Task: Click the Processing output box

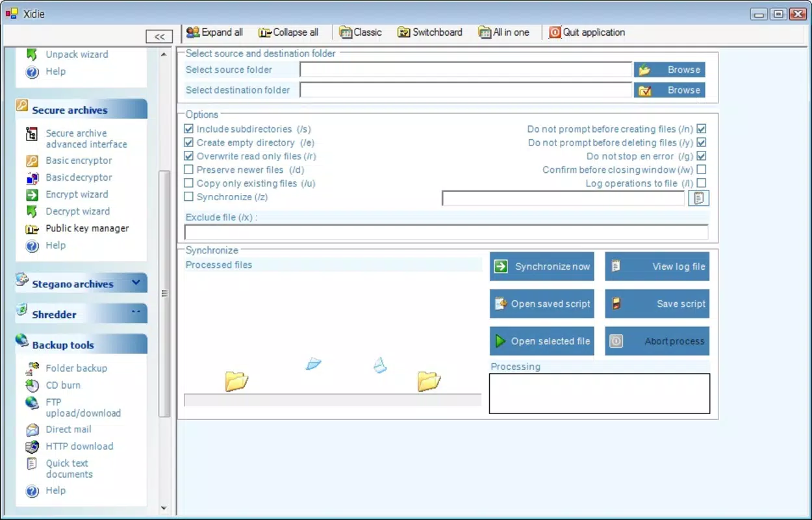Action: pyautogui.click(x=600, y=393)
